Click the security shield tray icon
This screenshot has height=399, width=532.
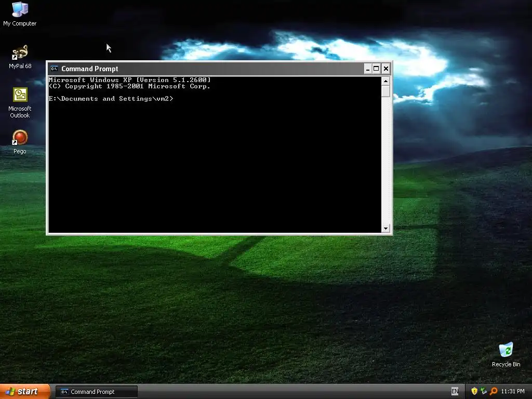474,392
